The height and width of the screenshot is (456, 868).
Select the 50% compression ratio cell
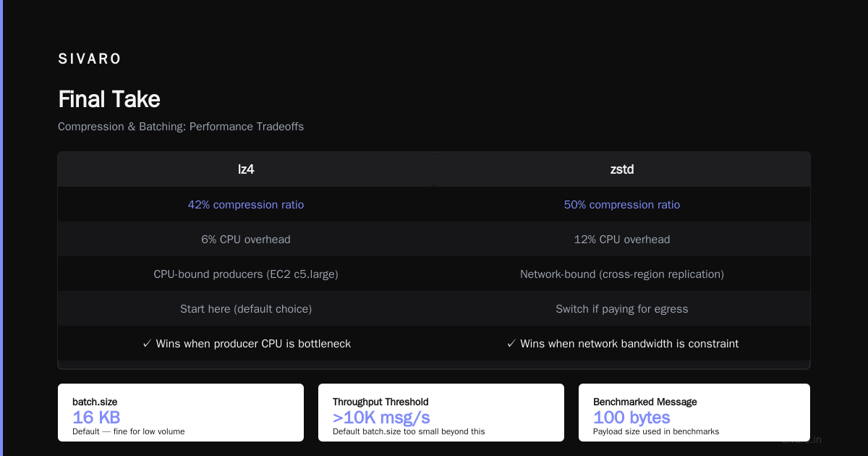point(622,205)
